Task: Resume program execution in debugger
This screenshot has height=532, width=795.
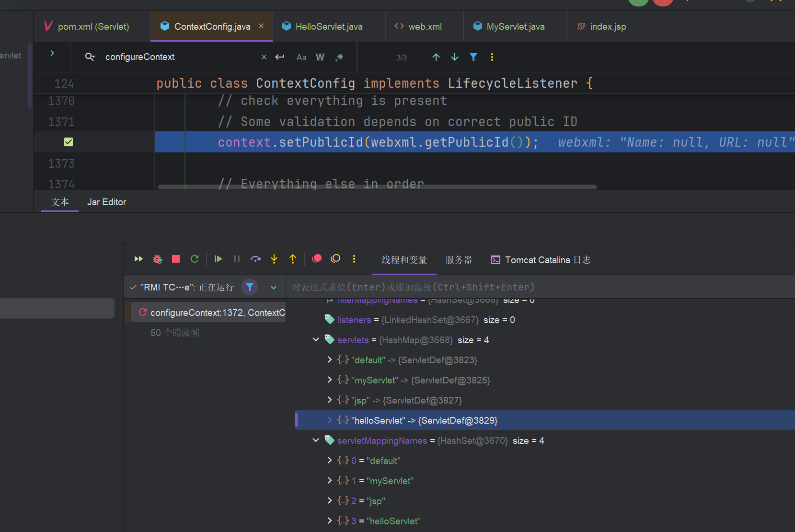Action: click(218, 259)
